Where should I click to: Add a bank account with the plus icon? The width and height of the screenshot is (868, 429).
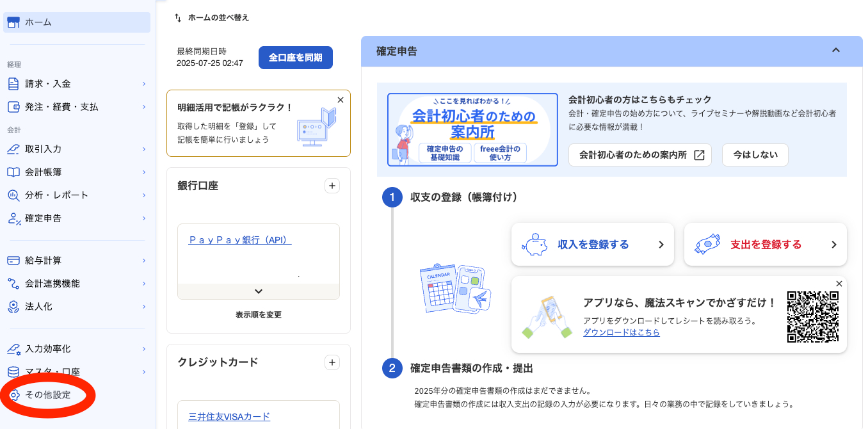pyautogui.click(x=332, y=186)
